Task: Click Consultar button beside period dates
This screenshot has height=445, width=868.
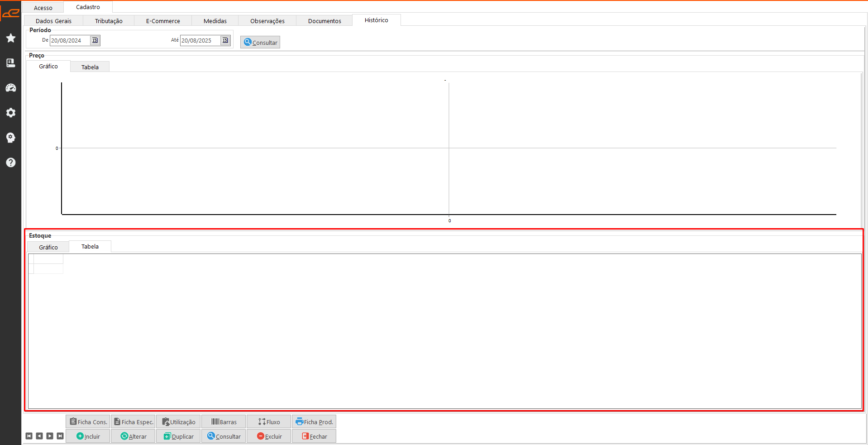Action: (260, 43)
